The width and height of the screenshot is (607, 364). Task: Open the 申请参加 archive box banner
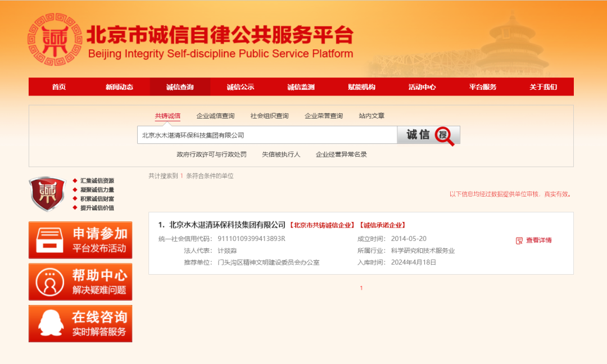tap(80, 240)
